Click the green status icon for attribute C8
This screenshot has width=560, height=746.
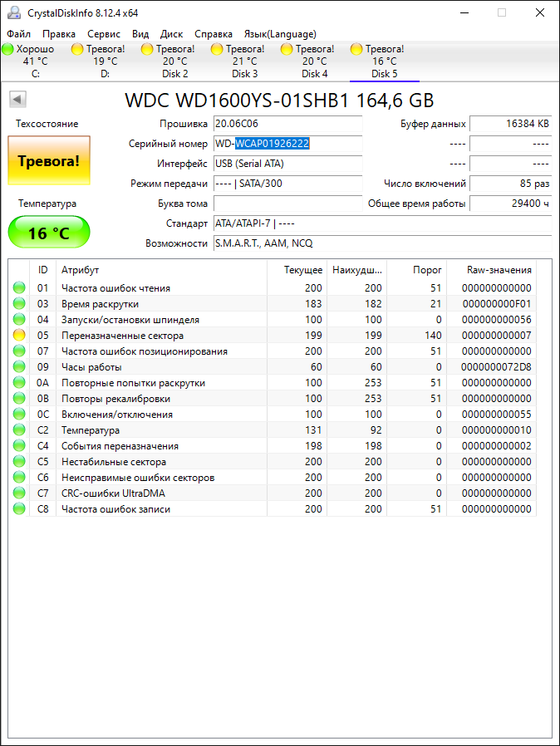pos(19,508)
